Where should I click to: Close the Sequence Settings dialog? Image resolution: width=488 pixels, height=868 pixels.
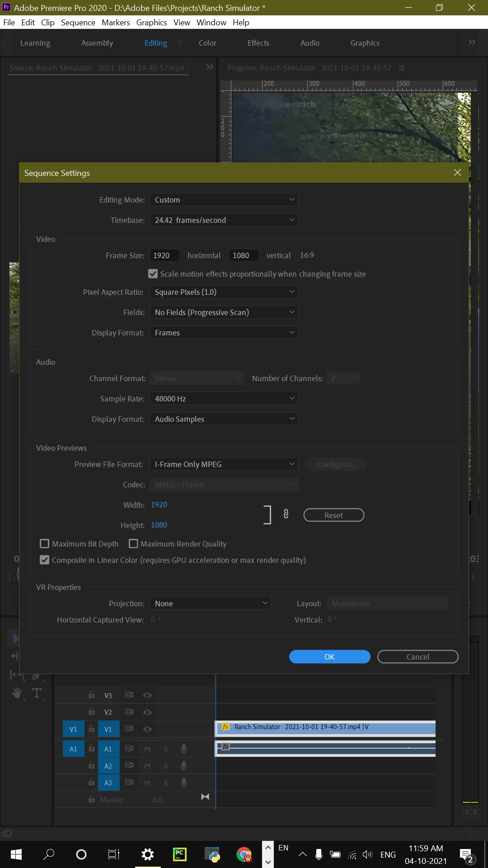[x=457, y=173]
